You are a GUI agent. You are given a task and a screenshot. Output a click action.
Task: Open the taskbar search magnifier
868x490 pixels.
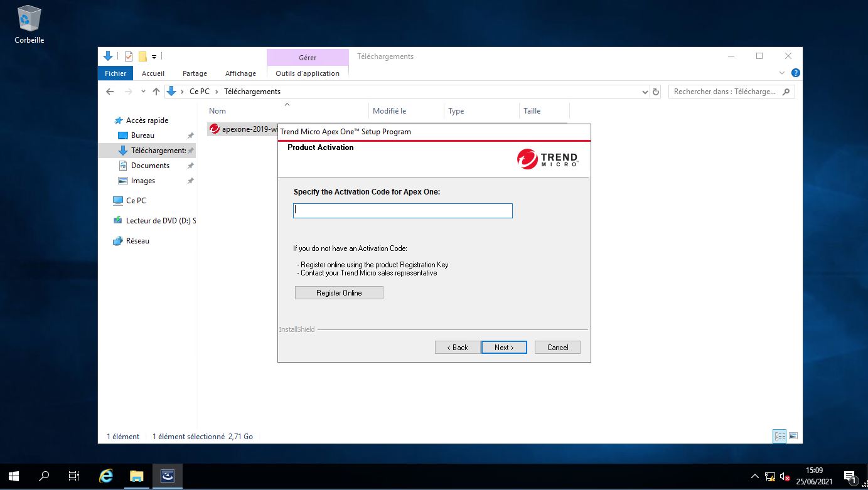coord(44,476)
